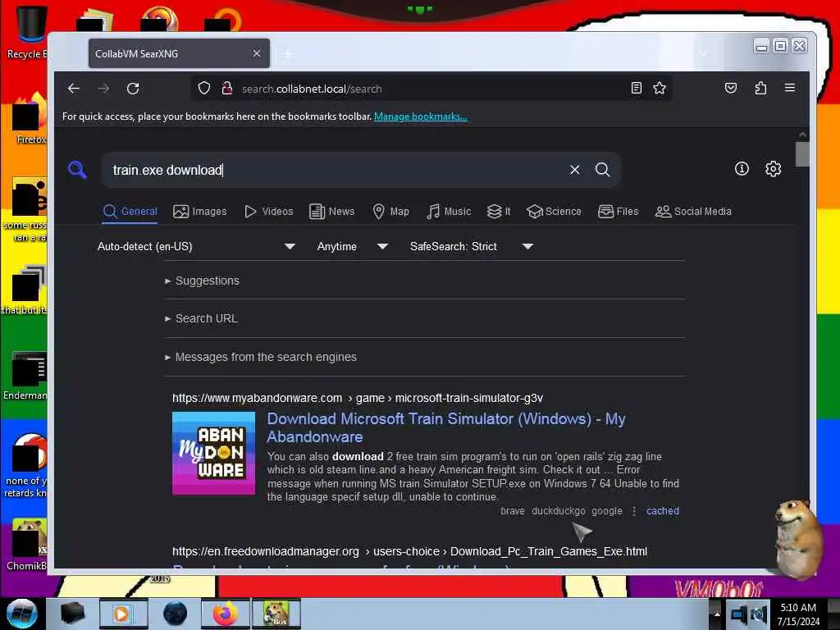Open the list all tabs dropdown arrow
The image size is (840, 630).
pos(703,53)
